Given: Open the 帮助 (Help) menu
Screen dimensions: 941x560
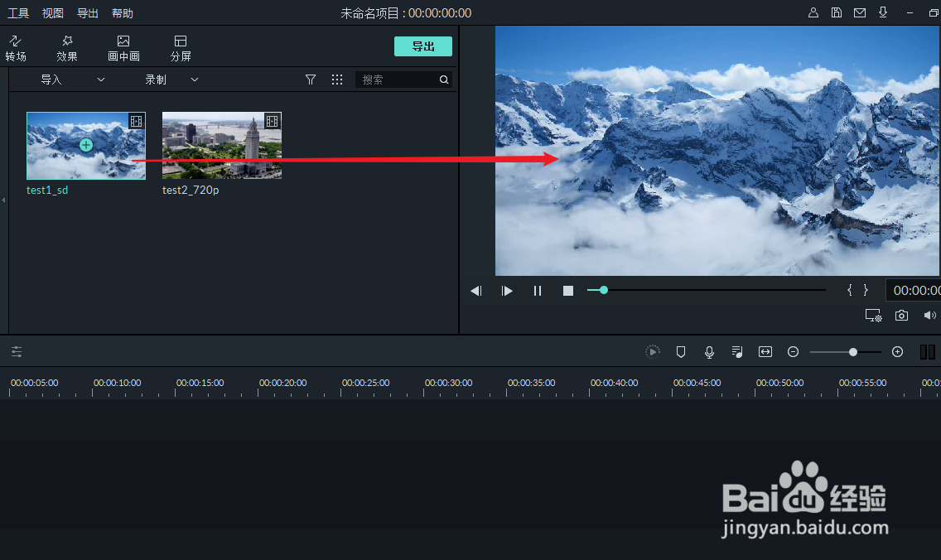Looking at the screenshot, I should point(122,12).
